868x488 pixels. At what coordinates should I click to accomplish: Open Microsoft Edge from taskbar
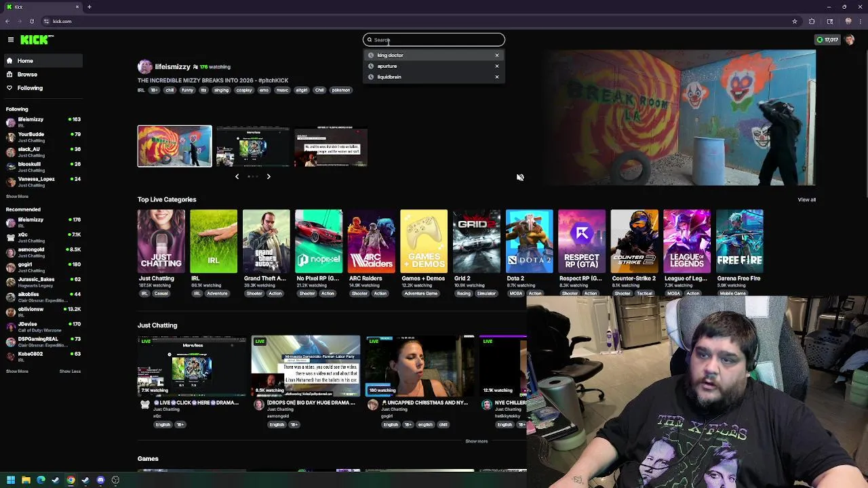41,481
